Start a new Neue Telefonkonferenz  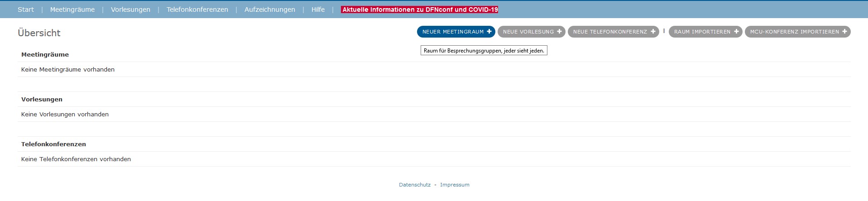[610, 32]
